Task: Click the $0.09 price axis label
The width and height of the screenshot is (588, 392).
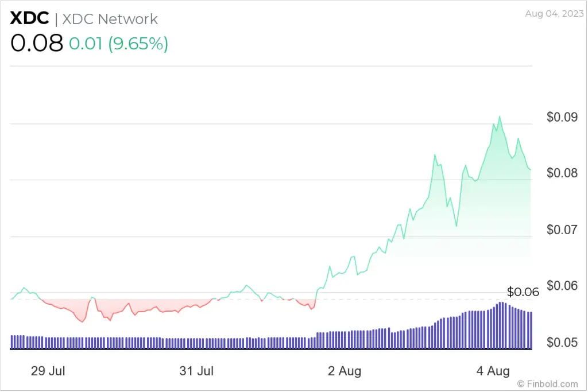Action: pyautogui.click(x=562, y=118)
